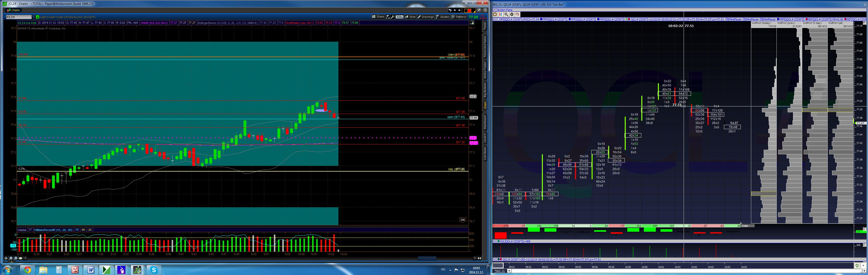868x275 pixels.
Task: Open the 333tk timeframe selector
Action: coord(400,17)
